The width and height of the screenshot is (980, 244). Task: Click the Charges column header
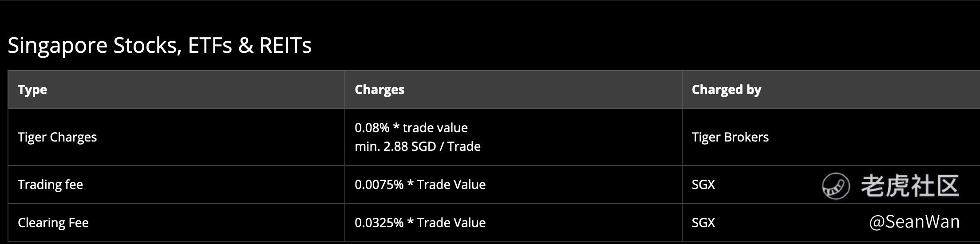click(x=379, y=90)
